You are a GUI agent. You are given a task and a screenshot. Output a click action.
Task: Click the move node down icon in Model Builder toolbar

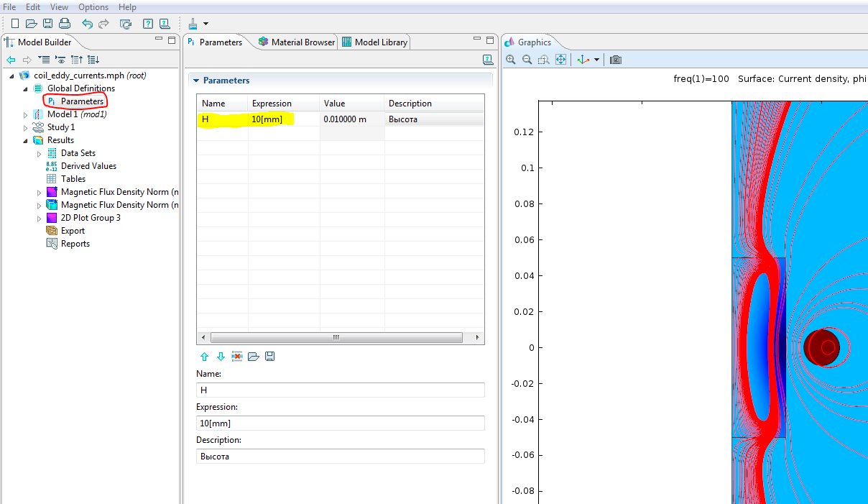[x=93, y=60]
